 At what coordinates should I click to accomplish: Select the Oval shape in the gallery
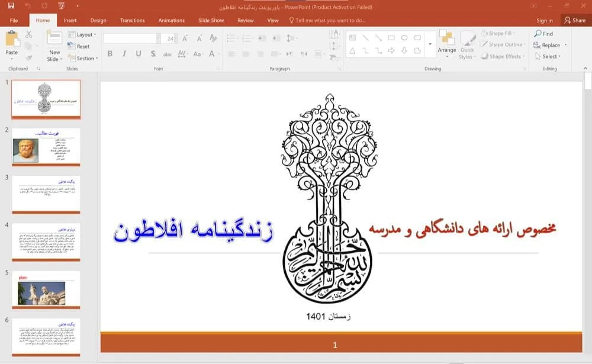click(x=404, y=38)
